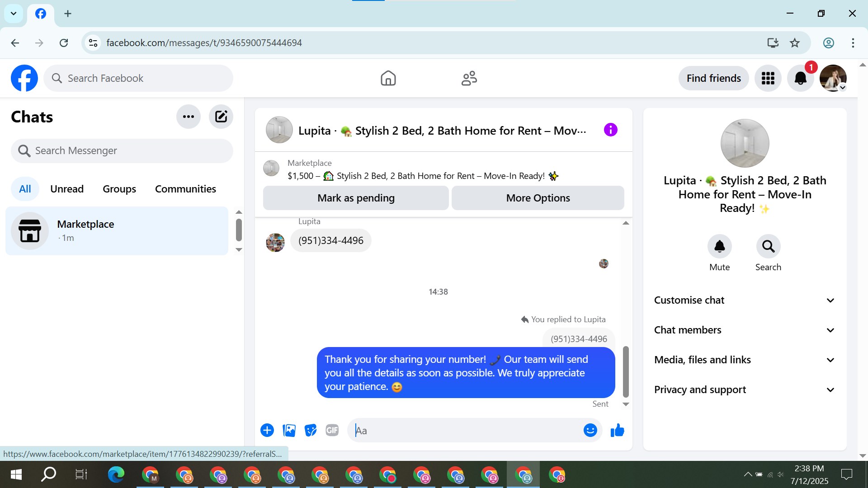The height and width of the screenshot is (488, 868).
Task: Toggle conversation information panel with purple icon
Action: (x=610, y=130)
